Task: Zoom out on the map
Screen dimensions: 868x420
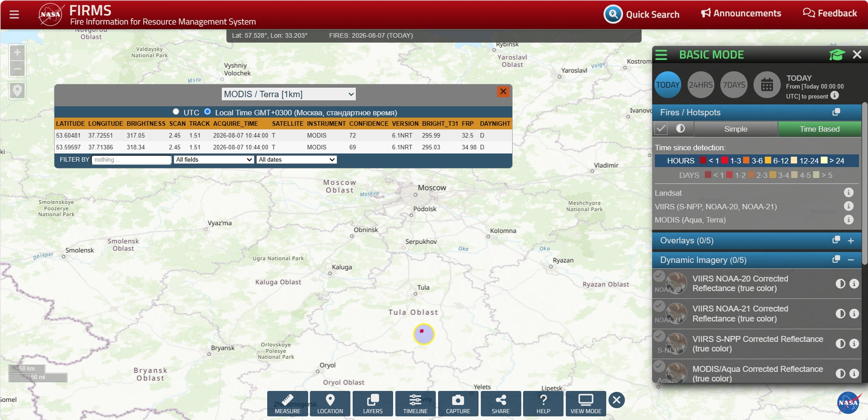Action: (17, 69)
